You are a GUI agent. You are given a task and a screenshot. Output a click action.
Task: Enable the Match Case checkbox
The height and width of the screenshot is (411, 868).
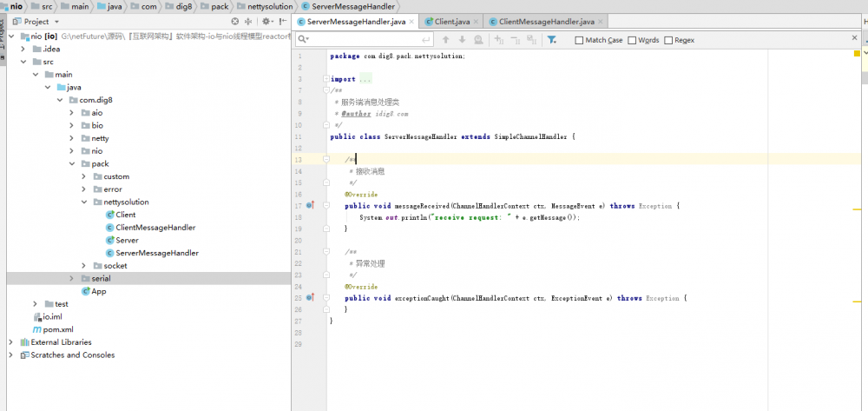click(580, 40)
